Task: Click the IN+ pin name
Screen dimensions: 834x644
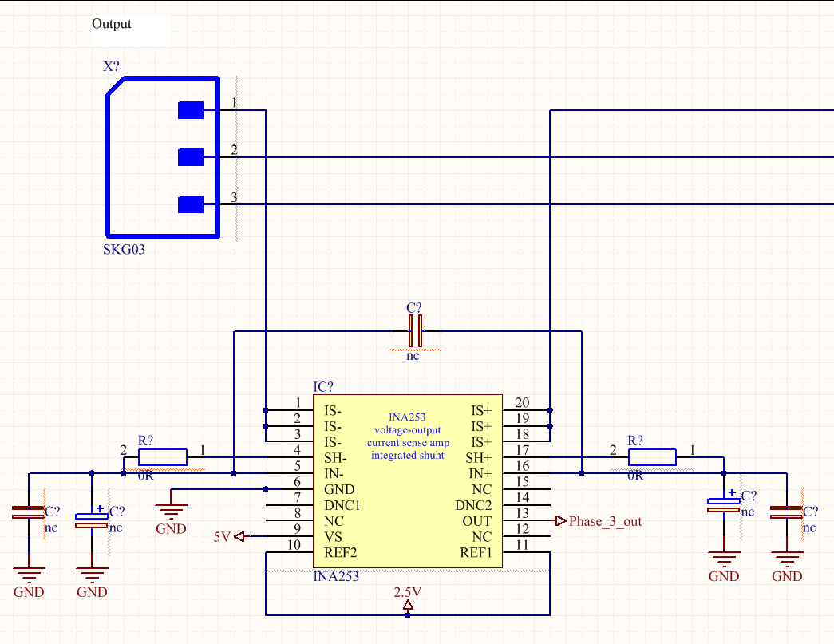Action: [x=480, y=474]
